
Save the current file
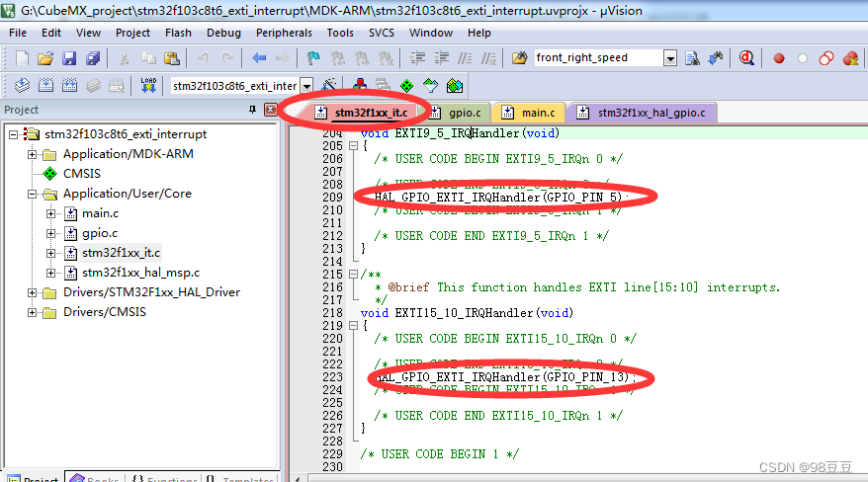(69, 58)
